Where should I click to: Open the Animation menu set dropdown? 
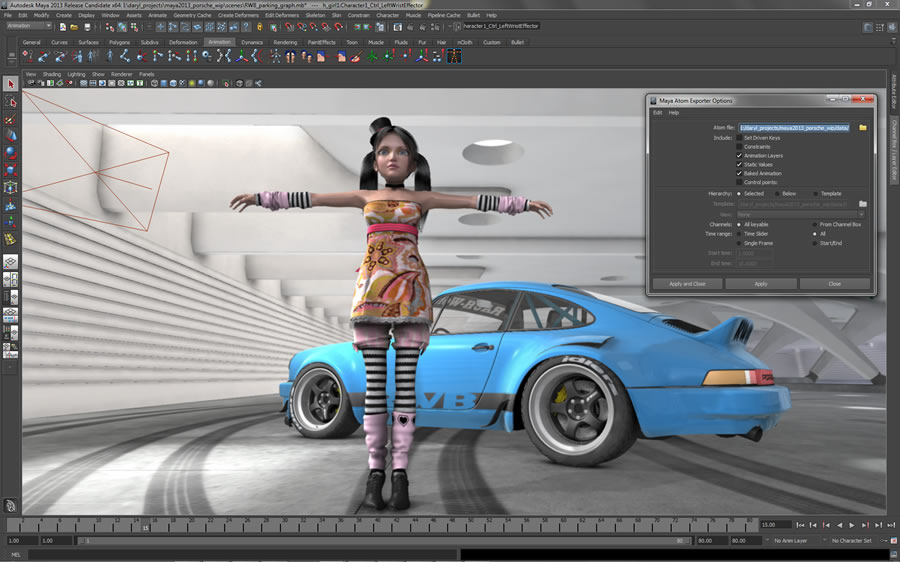27,27
